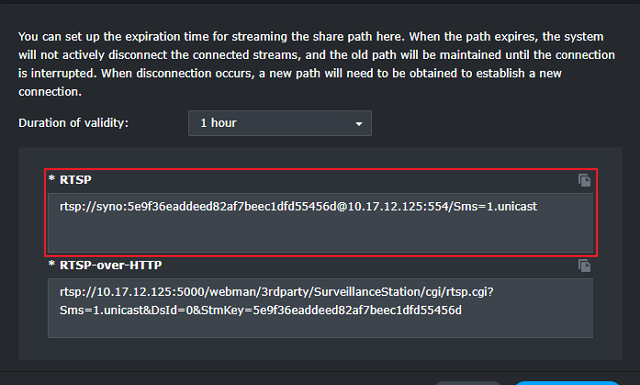Click the rtsp://syno unicast URL text
This screenshot has width=640, height=385.
tap(298, 207)
